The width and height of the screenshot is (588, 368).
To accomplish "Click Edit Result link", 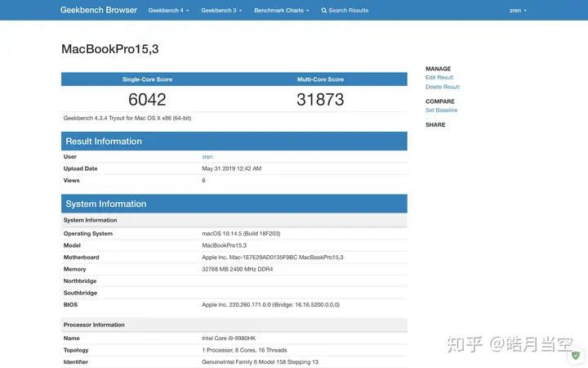I will point(439,78).
